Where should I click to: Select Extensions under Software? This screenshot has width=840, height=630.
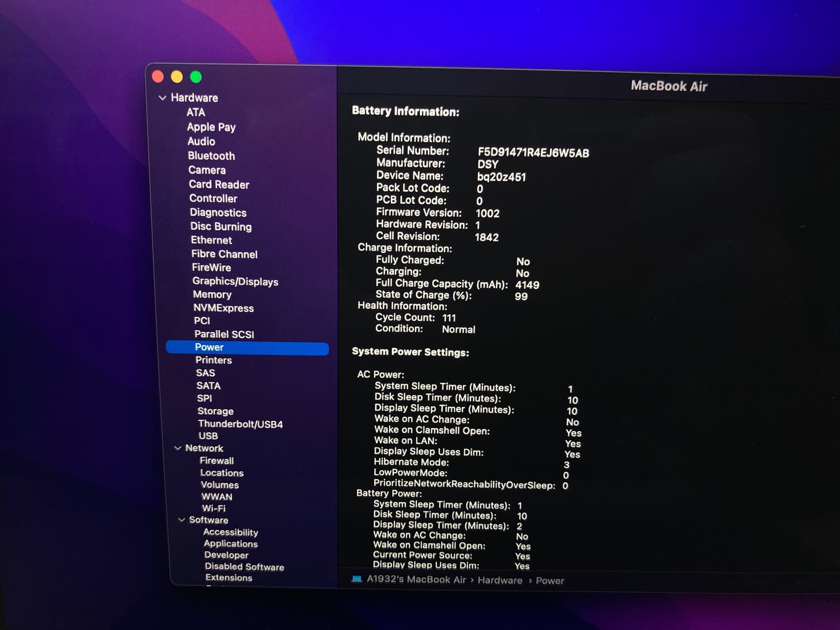[x=229, y=577]
